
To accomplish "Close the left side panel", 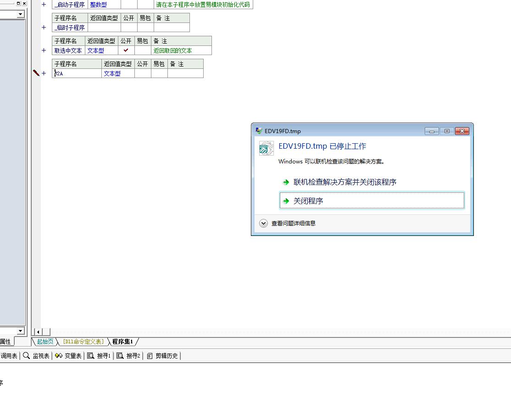I will (24, 3).
